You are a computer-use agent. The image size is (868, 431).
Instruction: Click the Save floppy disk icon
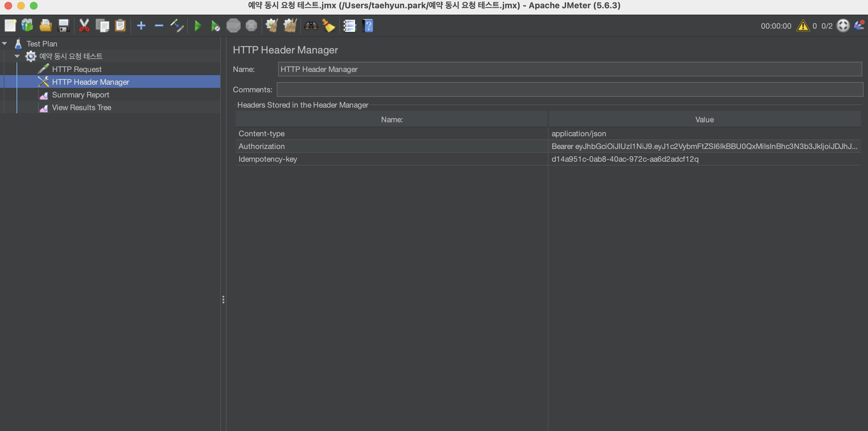point(63,25)
